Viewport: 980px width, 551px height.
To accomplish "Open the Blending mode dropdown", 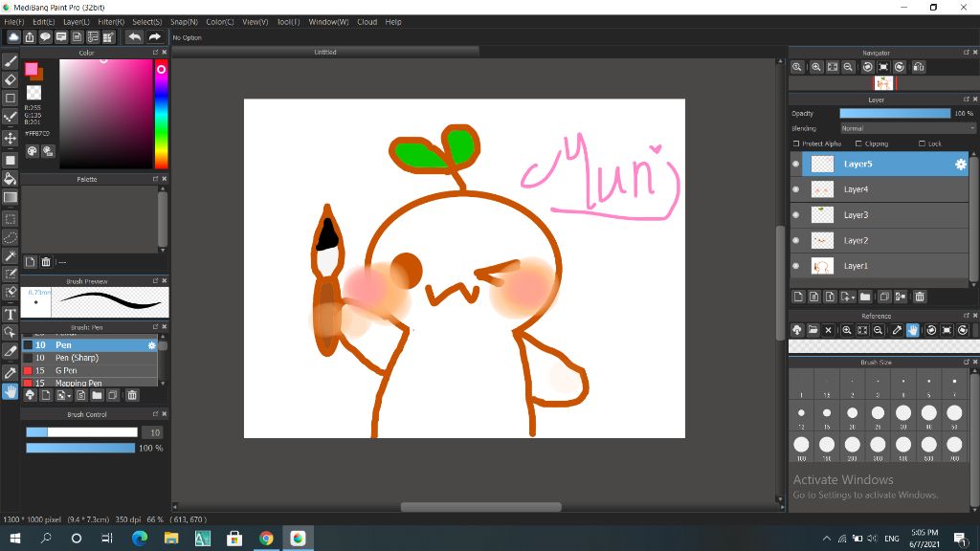I will [907, 128].
